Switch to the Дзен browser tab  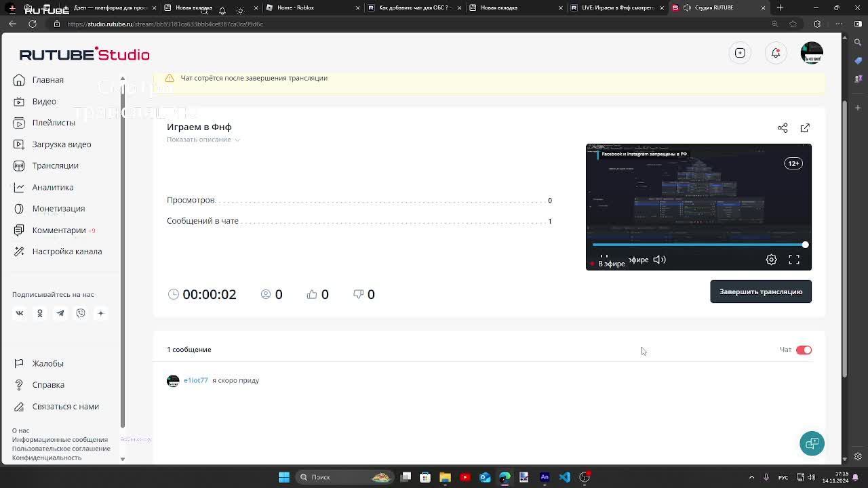[x=110, y=7]
